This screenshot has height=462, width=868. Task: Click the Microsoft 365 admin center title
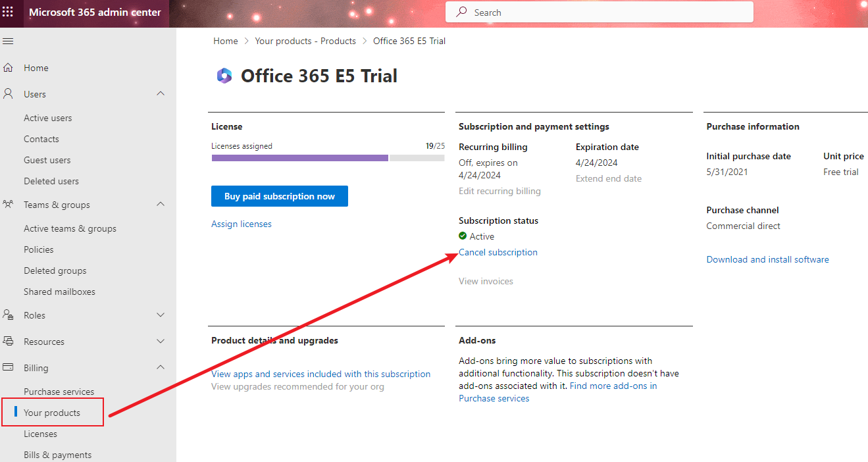point(95,12)
